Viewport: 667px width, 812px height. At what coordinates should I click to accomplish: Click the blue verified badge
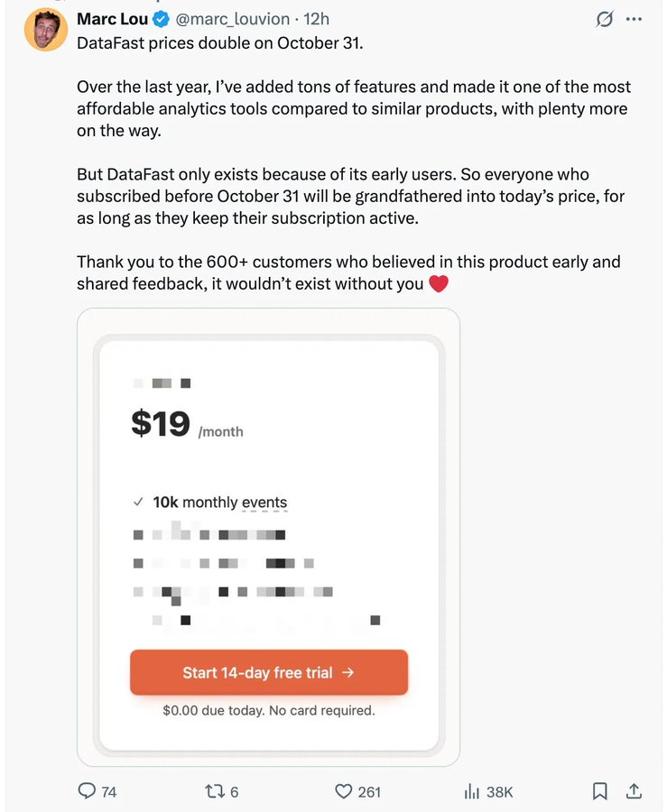(x=160, y=19)
